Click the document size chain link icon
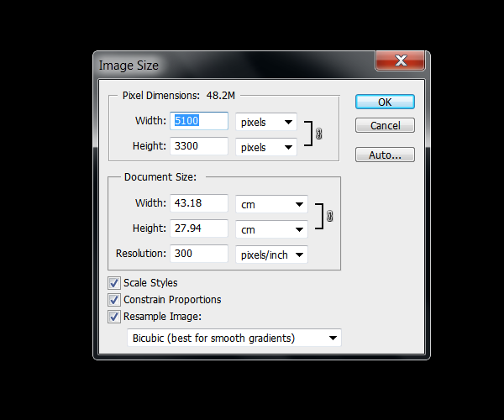Image resolution: width=504 pixels, height=420 pixels. click(x=329, y=217)
